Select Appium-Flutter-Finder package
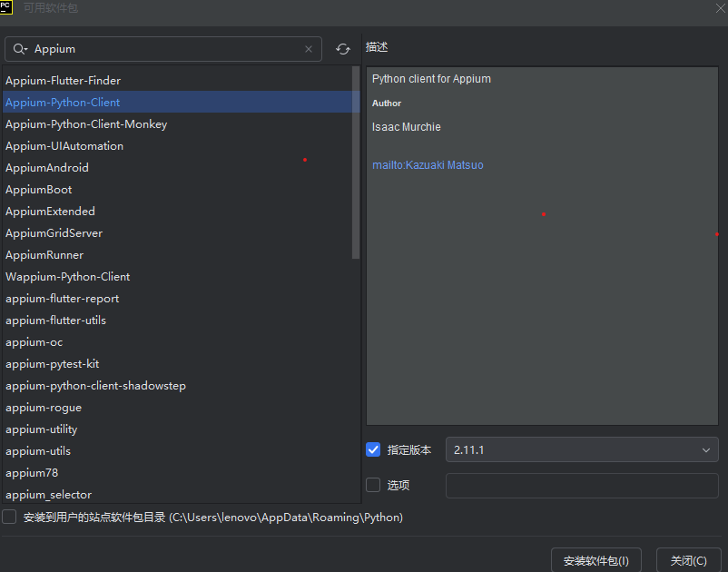The width and height of the screenshot is (728, 572). point(178,80)
